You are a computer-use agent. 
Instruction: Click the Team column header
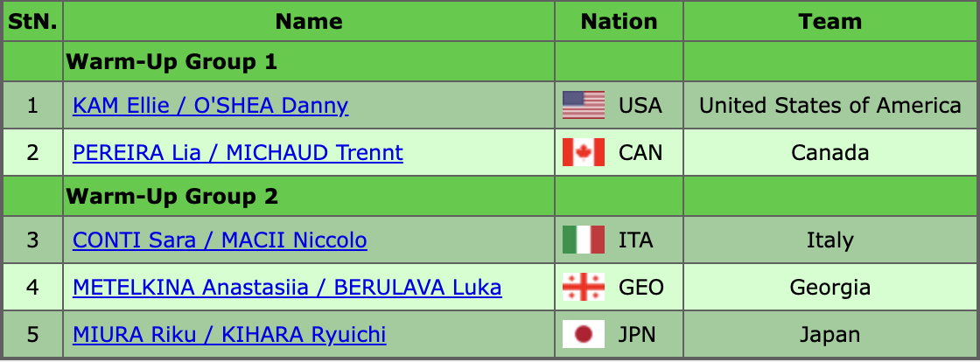[x=829, y=22]
